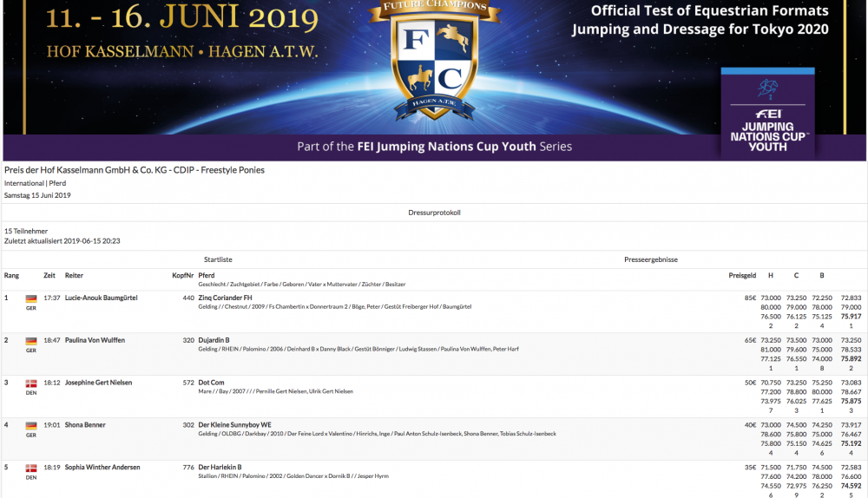
Task: Open the Presseergebnisse tab
Action: 650,259
